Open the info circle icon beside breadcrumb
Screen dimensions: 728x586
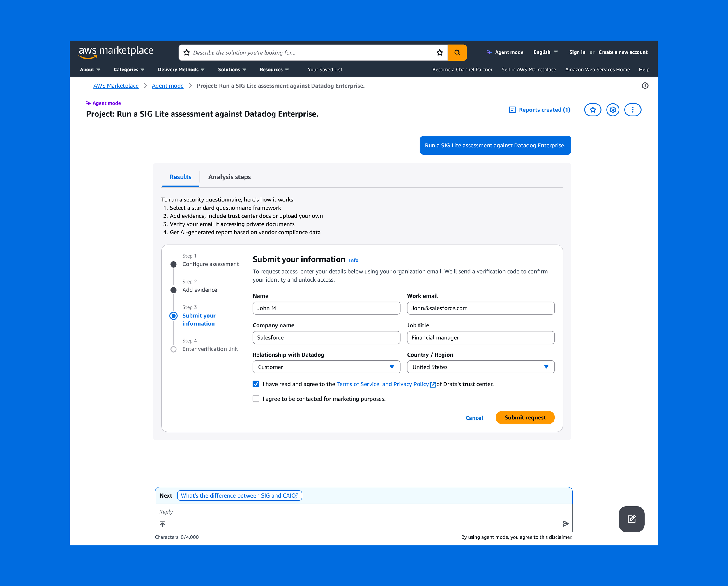point(645,86)
